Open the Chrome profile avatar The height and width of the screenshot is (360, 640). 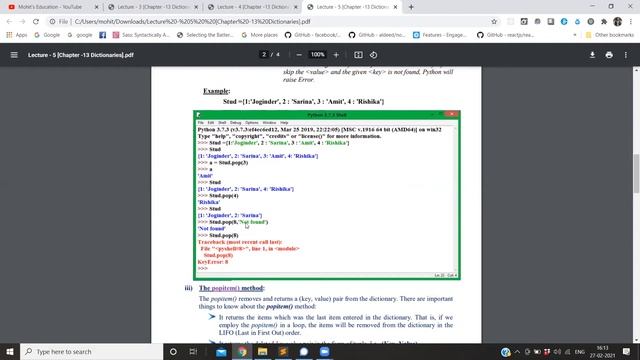point(618,21)
